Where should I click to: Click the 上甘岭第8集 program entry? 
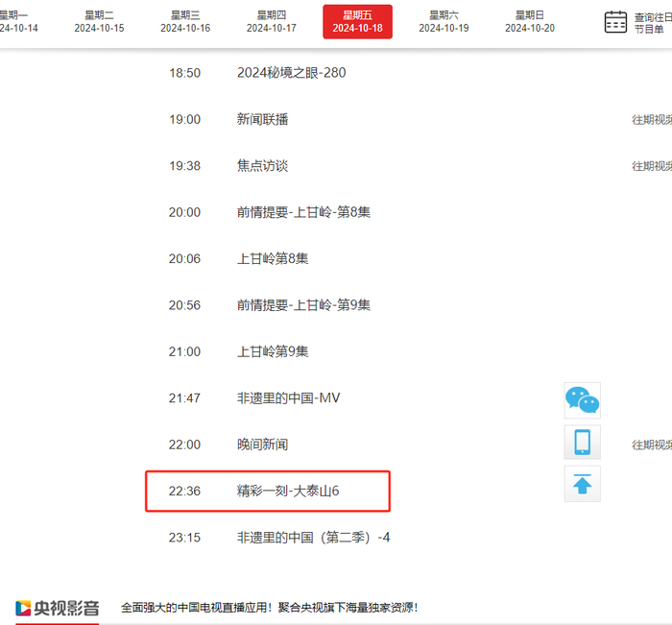pyautogui.click(x=273, y=258)
